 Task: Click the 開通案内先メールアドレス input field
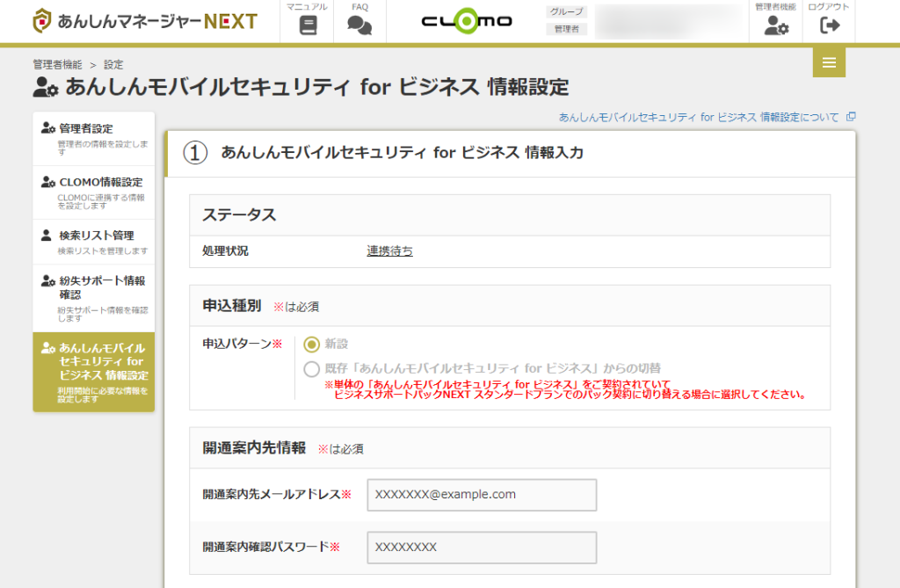tap(482, 495)
